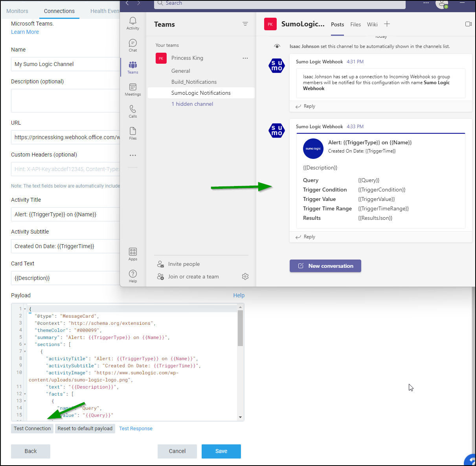Click Join or create a team
This screenshot has height=466, width=476.
pos(188,276)
